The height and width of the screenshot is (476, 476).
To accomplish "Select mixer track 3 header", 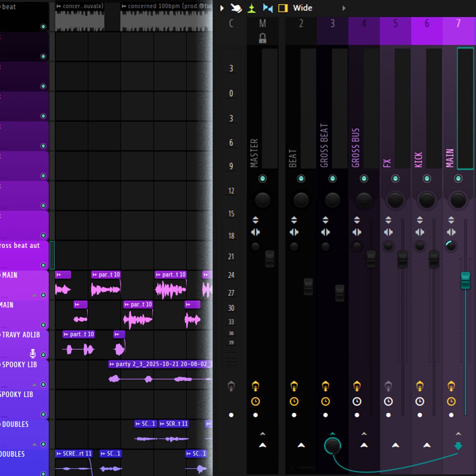I will [x=332, y=31].
